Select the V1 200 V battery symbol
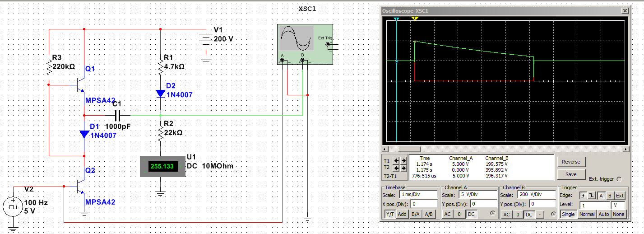The image size is (644, 234). pos(206,39)
